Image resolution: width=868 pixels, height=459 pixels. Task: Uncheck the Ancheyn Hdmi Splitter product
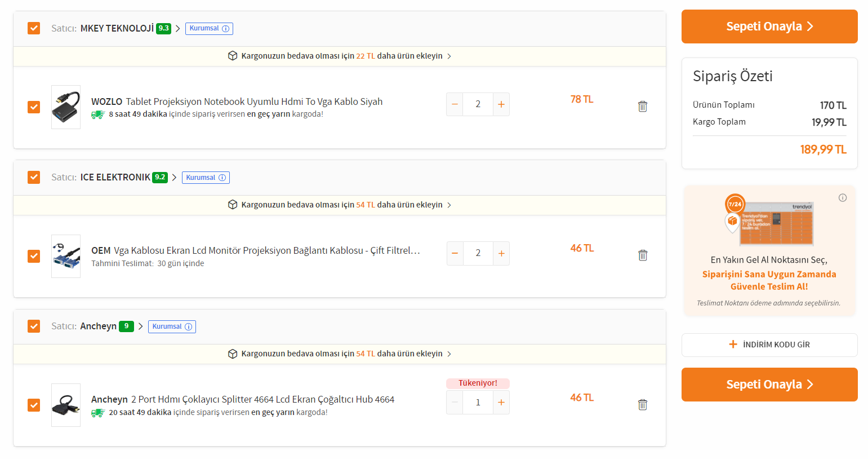[x=34, y=405]
